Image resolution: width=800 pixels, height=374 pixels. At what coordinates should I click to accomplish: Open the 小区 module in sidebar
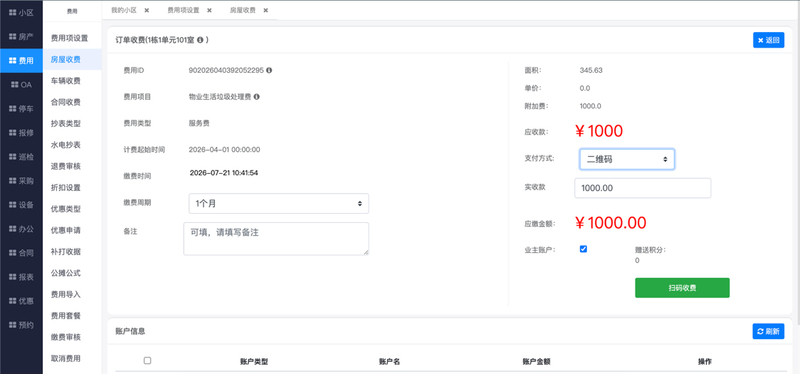[x=21, y=13]
